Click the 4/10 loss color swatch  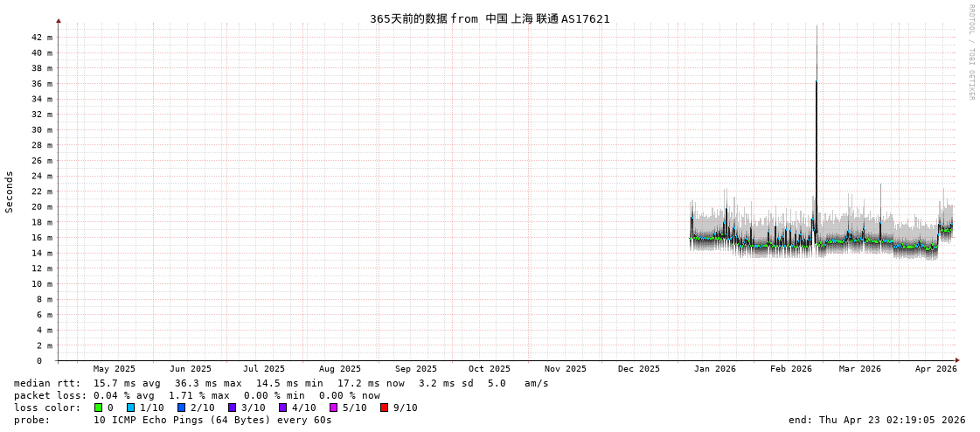coord(282,408)
